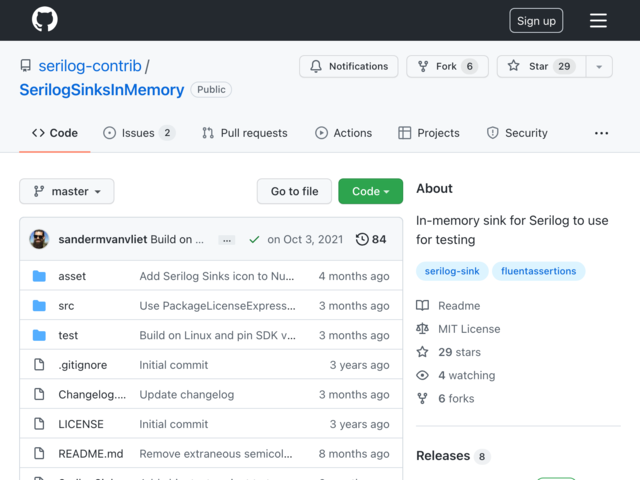Open the master branch selector dropdown
640x480 pixels.
67,191
